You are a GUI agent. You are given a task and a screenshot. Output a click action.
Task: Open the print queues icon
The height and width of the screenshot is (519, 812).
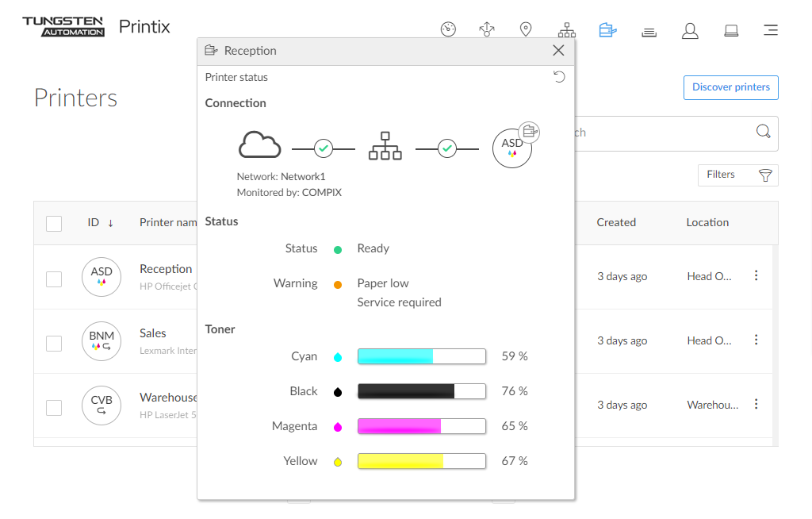coord(649,31)
